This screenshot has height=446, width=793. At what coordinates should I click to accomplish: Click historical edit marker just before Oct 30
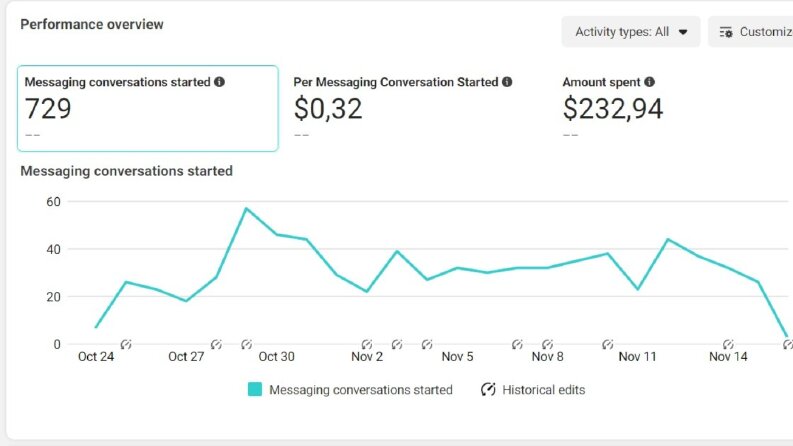[246, 344]
